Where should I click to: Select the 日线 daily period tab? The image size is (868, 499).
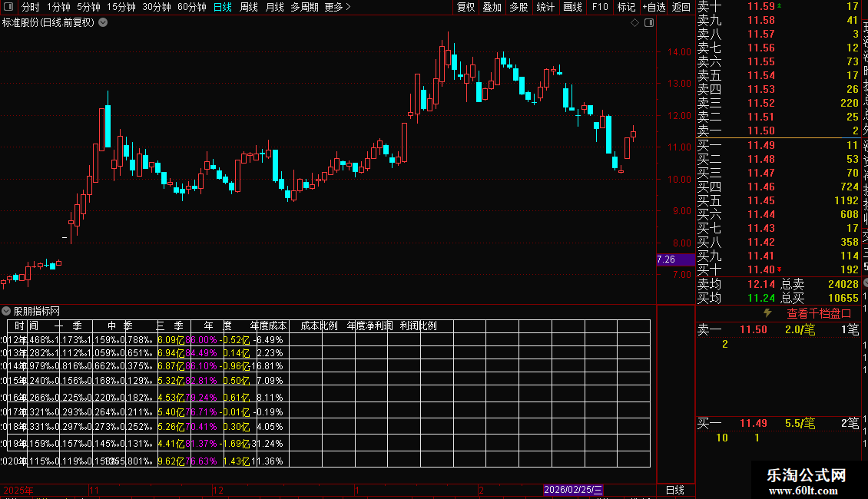click(x=223, y=7)
